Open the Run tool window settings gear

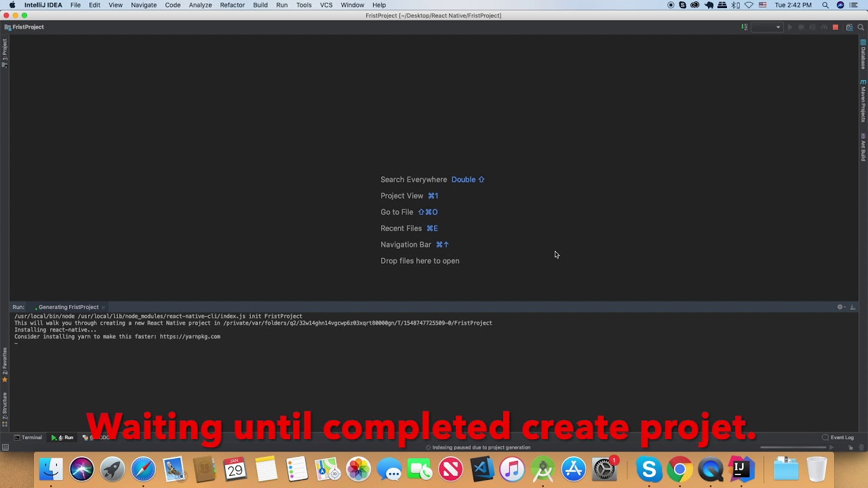[840, 307]
